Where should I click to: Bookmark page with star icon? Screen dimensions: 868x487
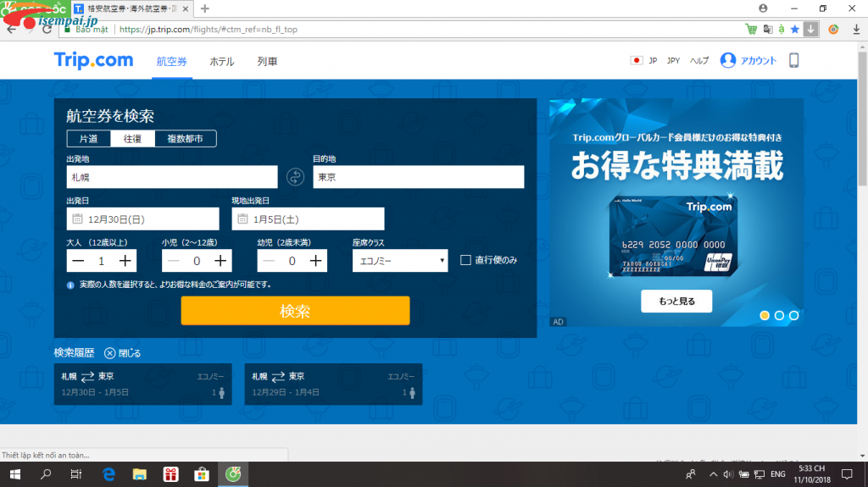[x=795, y=30]
